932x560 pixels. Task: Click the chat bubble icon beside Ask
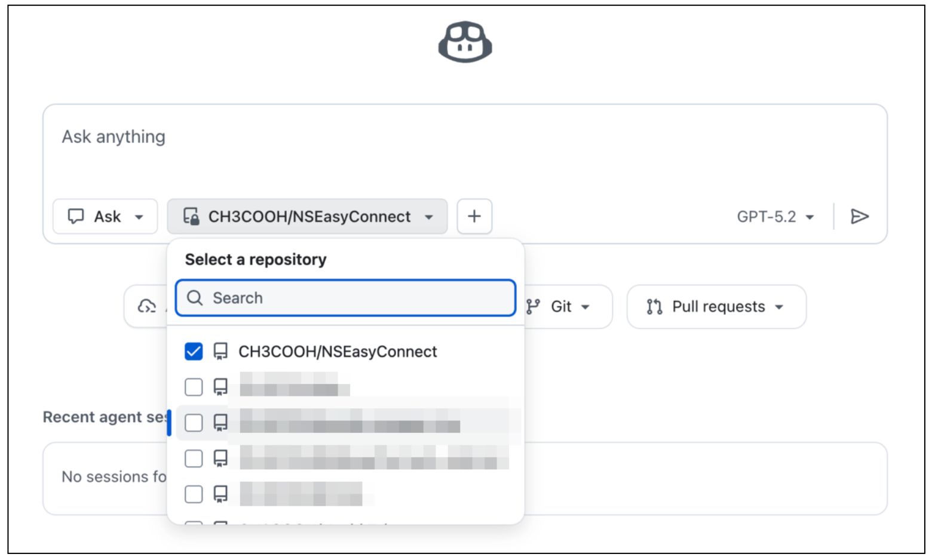[x=77, y=216]
